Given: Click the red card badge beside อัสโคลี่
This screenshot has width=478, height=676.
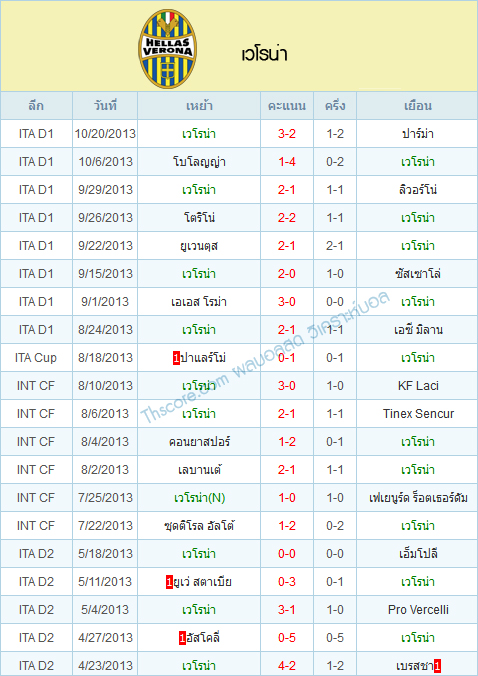Looking at the screenshot, I should click(x=182, y=638).
